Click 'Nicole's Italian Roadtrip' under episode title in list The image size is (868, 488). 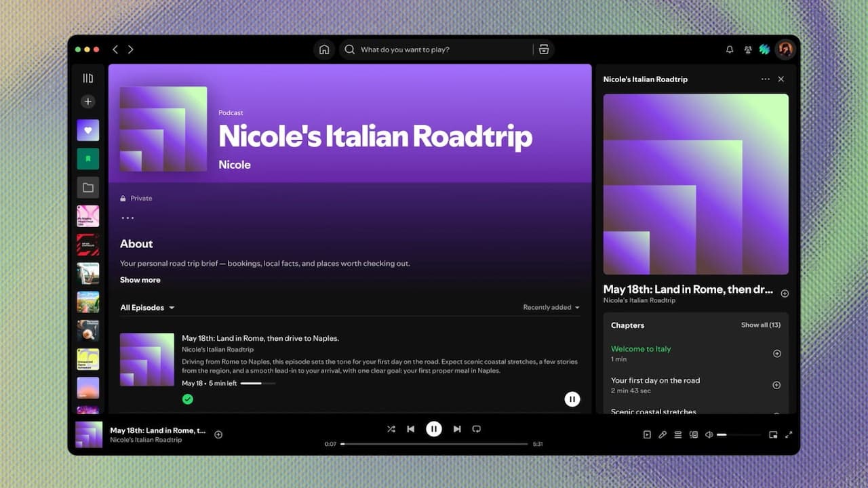click(218, 350)
